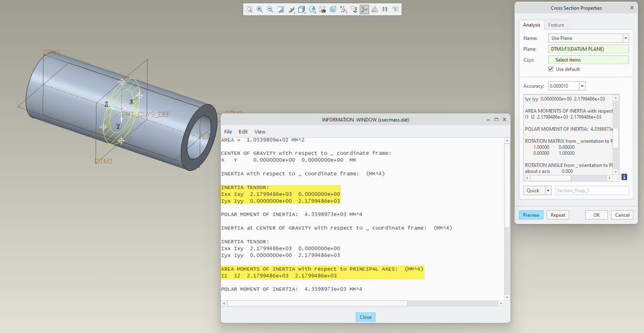The image size is (644, 333).
Task: Toggle the Use default checkbox
Action: pos(551,69)
